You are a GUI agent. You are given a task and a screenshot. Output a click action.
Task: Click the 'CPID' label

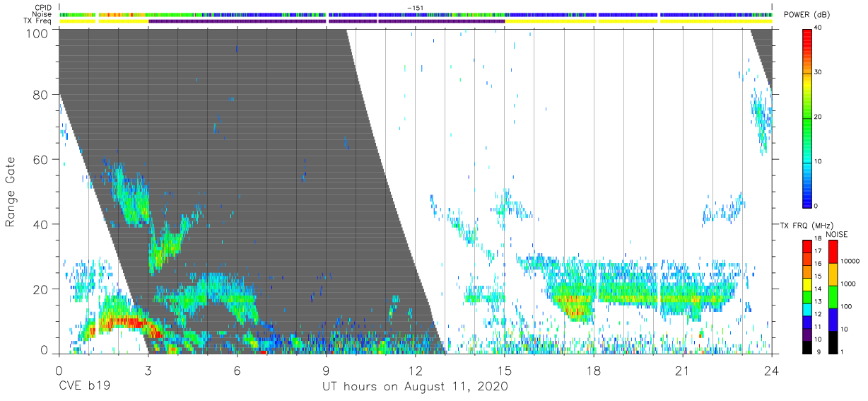(x=44, y=7)
